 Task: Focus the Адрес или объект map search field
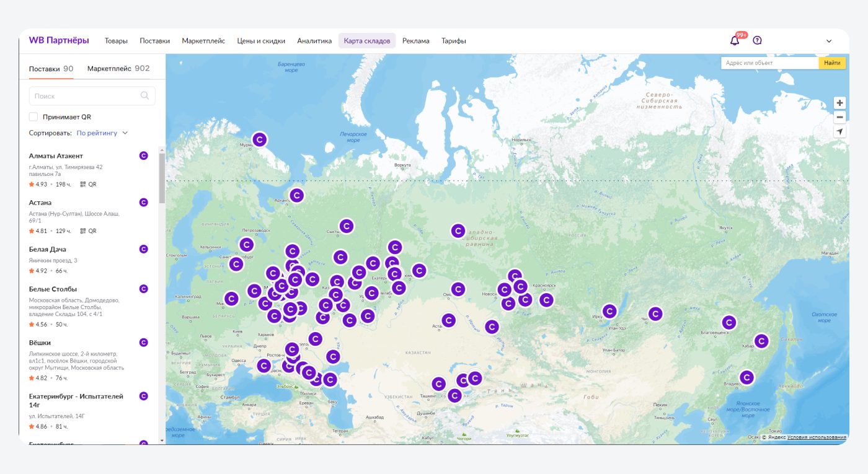pos(770,63)
